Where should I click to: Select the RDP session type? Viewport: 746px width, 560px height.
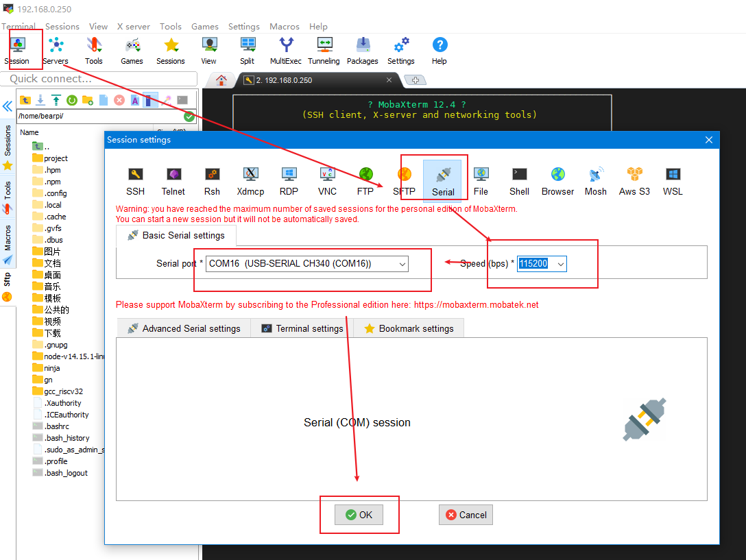click(x=289, y=181)
